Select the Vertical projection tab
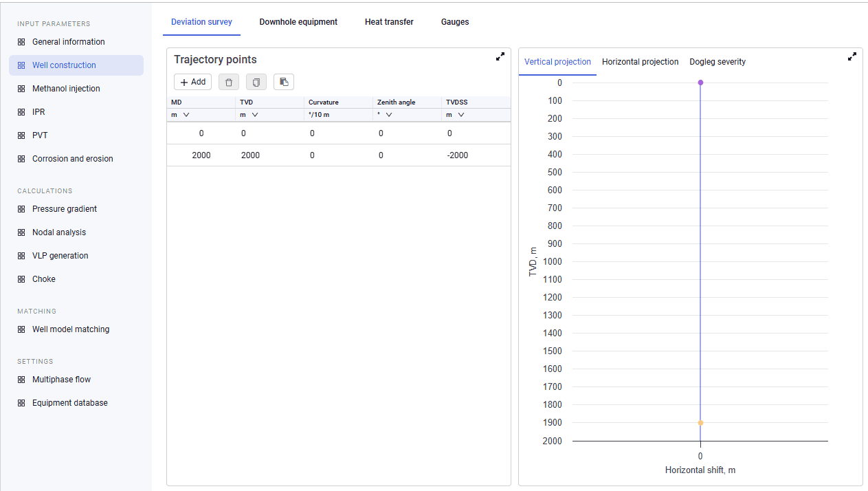The image size is (868, 491). (557, 62)
